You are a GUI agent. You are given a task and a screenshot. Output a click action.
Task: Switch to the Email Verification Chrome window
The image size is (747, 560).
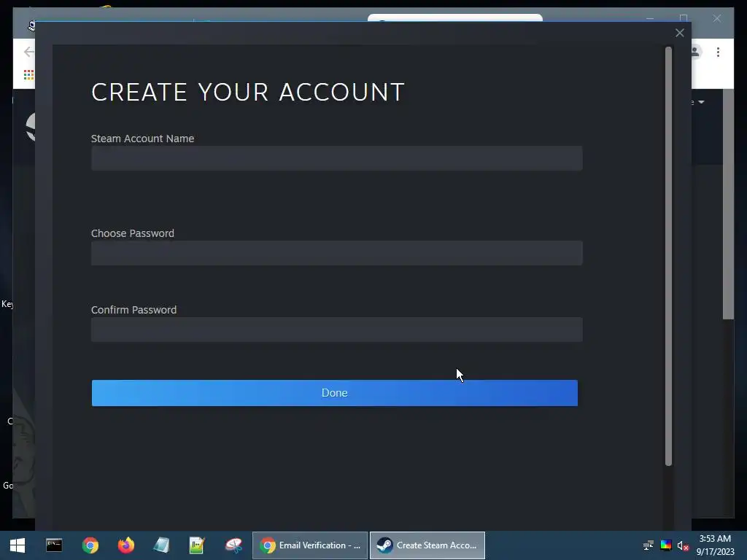(x=310, y=545)
